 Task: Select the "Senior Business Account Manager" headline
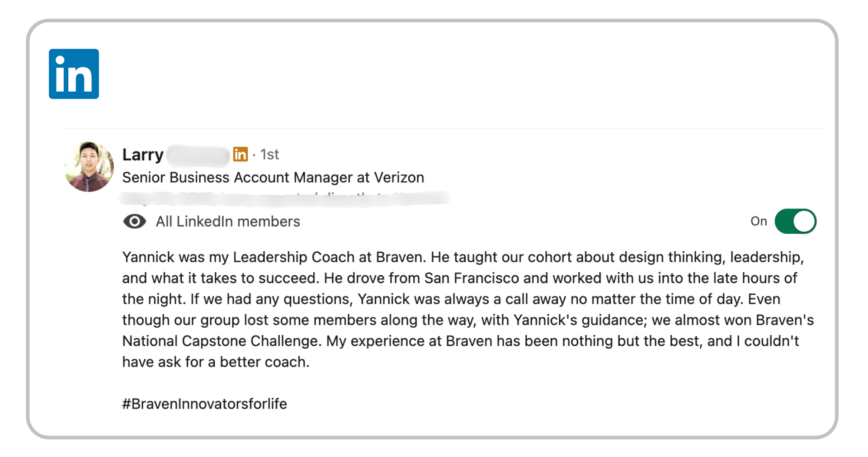pyautogui.click(x=239, y=178)
